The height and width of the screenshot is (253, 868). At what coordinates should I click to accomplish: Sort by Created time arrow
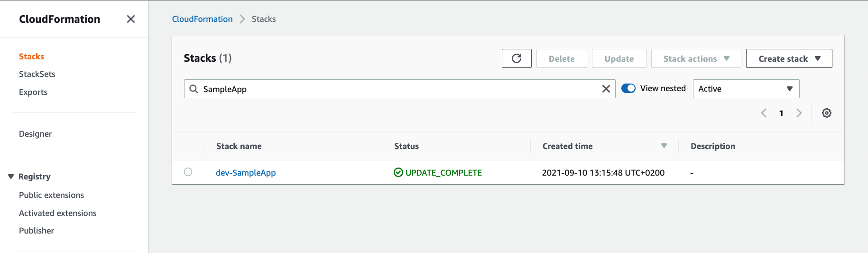664,146
